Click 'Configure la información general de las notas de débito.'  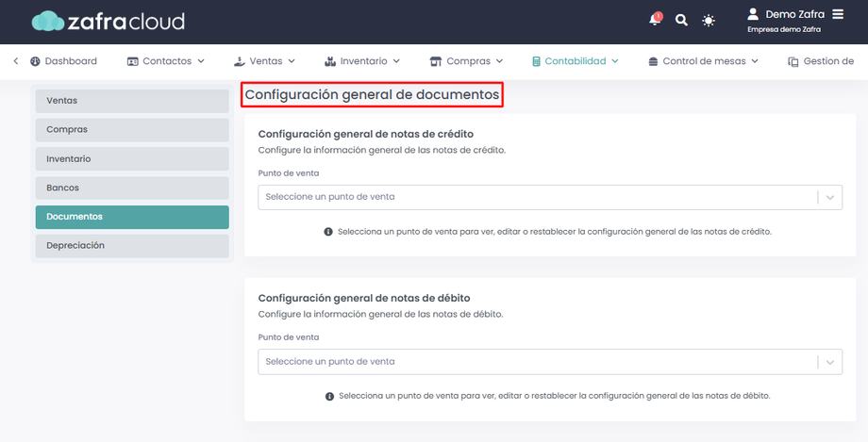coord(381,314)
